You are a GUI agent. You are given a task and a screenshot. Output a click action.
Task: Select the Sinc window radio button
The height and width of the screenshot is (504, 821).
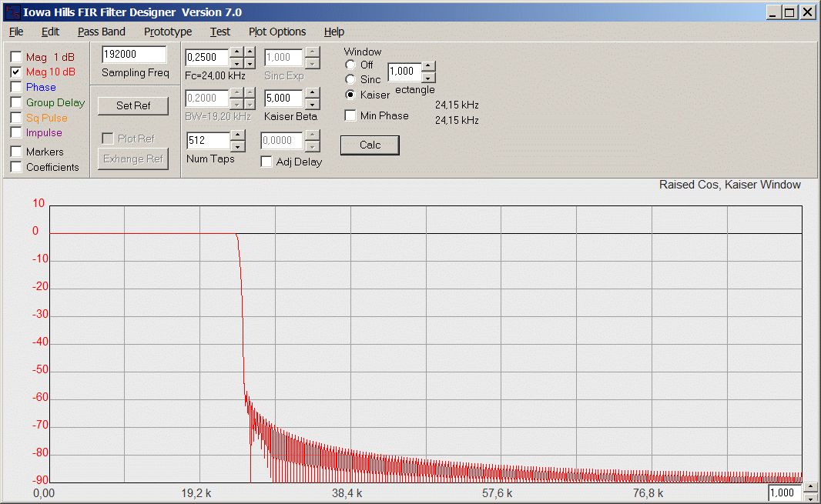click(350, 79)
